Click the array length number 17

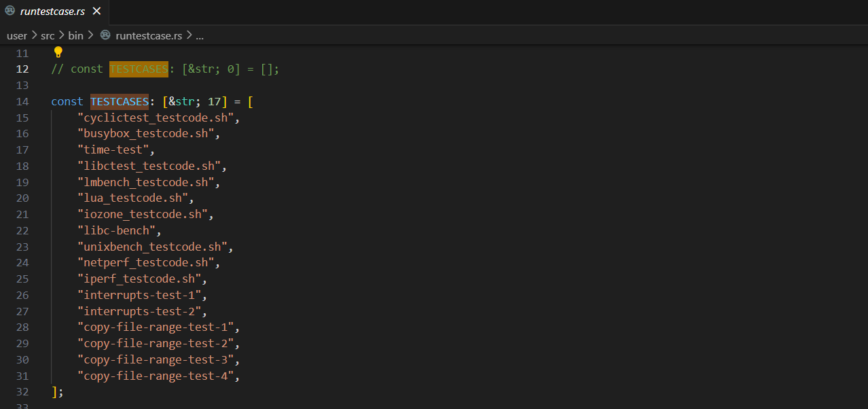point(215,102)
